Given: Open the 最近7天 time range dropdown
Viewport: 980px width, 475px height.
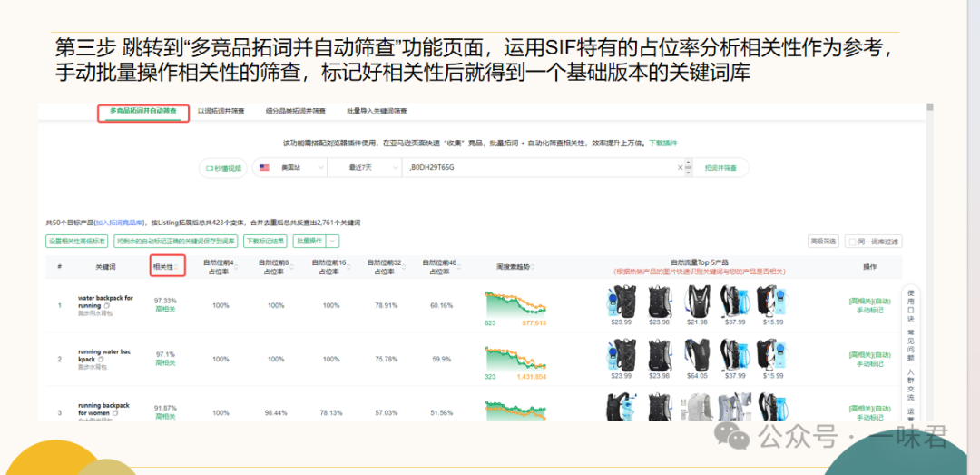Looking at the screenshot, I should coord(365,168).
